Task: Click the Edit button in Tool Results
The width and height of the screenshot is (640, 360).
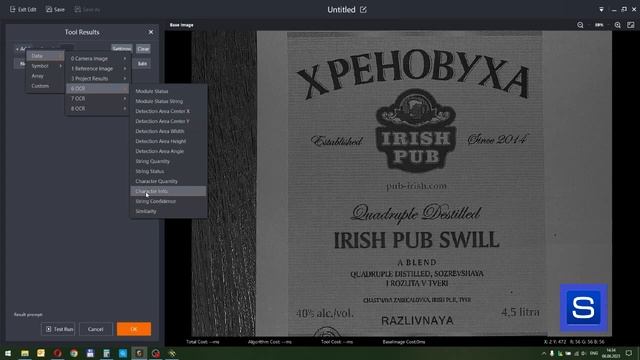Action: [x=142, y=64]
